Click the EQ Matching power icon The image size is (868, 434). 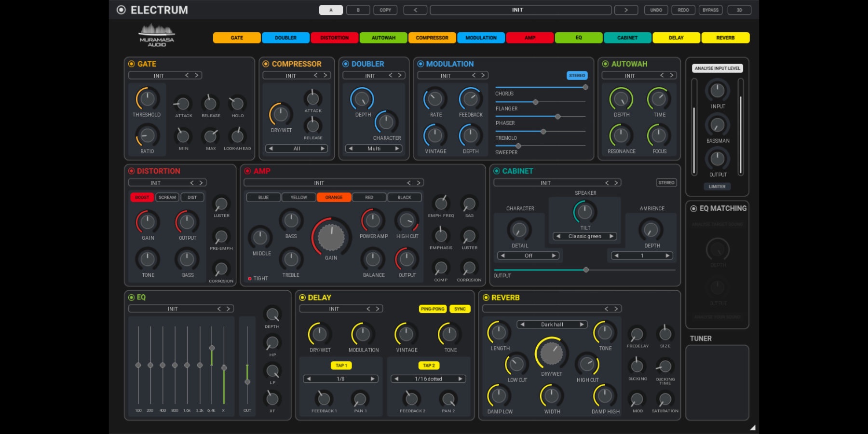pos(693,208)
